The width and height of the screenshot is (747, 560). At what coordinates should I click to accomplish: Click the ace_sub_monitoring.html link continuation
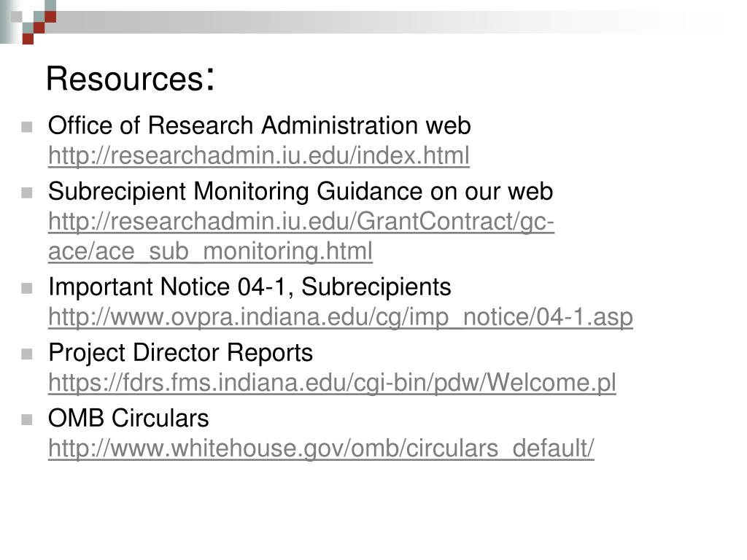click(x=210, y=251)
